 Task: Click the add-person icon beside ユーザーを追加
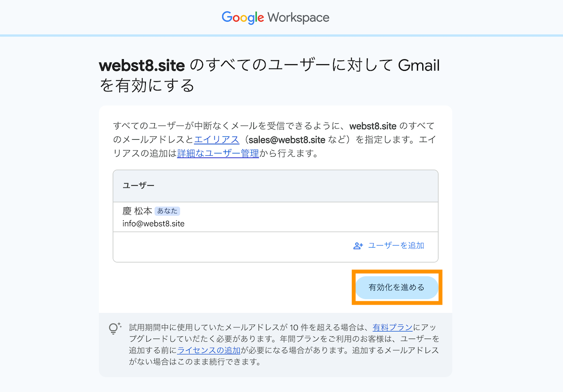(358, 246)
